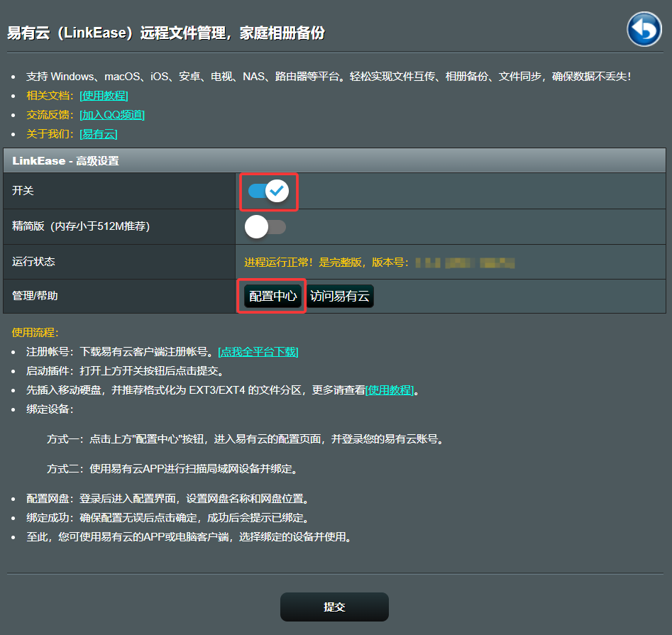This screenshot has height=635, width=672.
Task: Click the 访问易有云 button
Action: (x=340, y=296)
